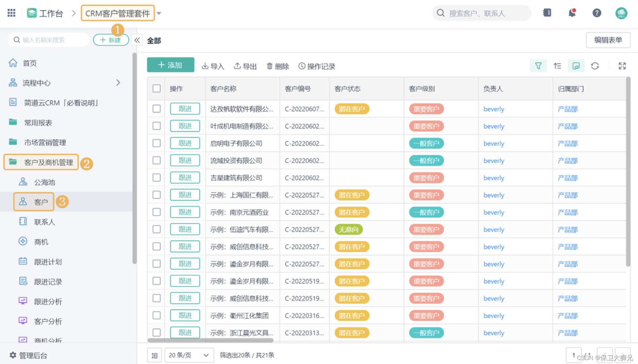The width and height of the screenshot is (638, 364).
Task: Tick checkbox for 启明电子有限公司 row
Action: [157, 143]
